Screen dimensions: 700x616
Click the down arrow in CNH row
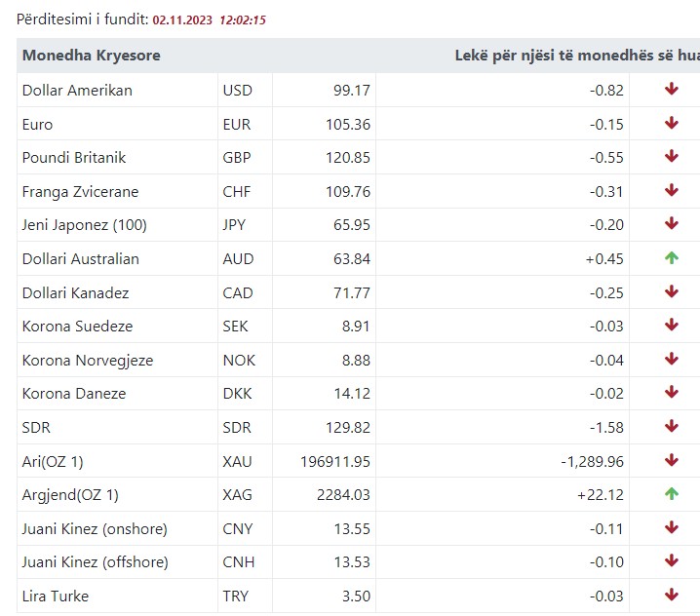[x=671, y=561]
